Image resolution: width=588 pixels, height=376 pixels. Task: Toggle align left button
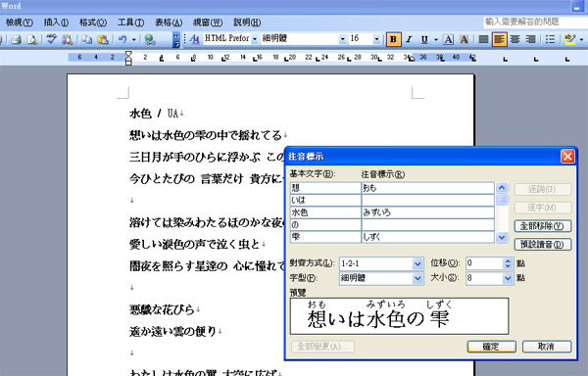tap(499, 39)
